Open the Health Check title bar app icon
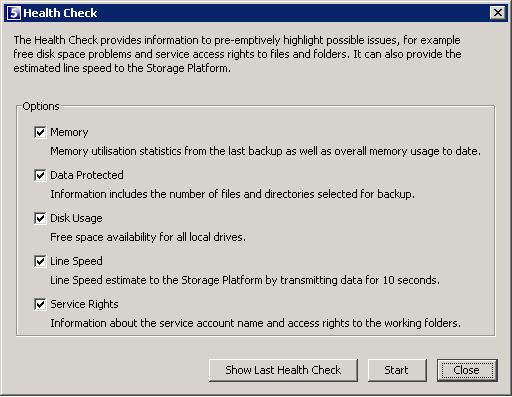This screenshot has height=397, width=512. tap(14, 13)
